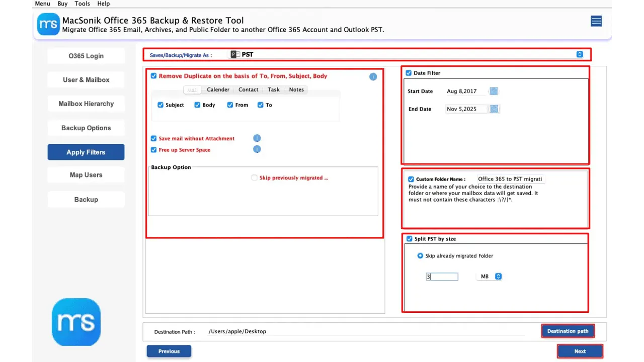Click the split size number field
The height and width of the screenshot is (362, 644).
(x=442, y=277)
